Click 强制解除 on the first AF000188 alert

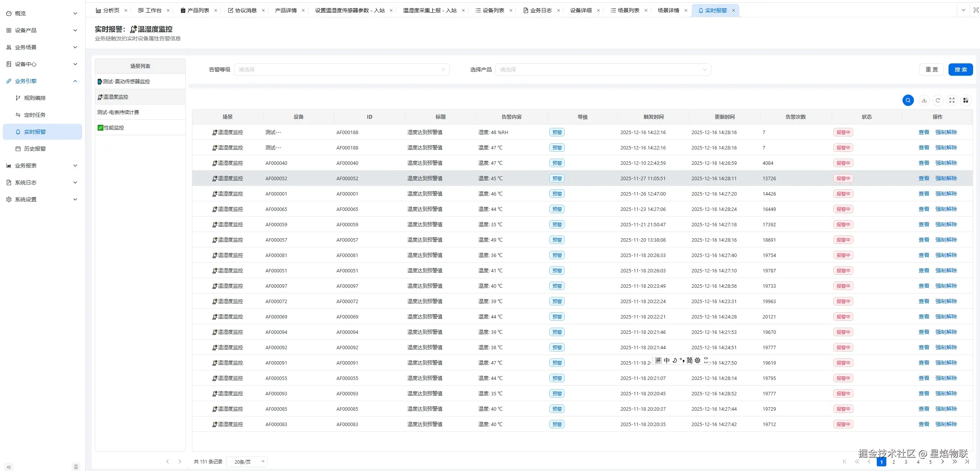945,132
